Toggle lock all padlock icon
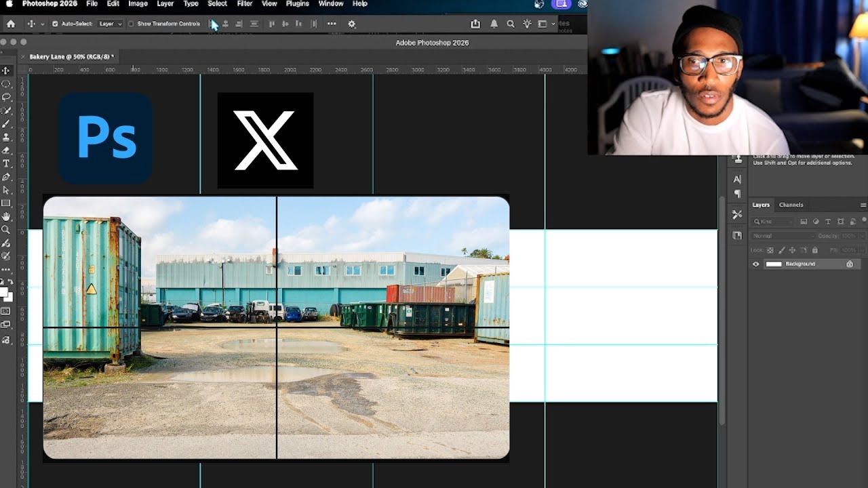Screen dimensions: 868x488 814,250
